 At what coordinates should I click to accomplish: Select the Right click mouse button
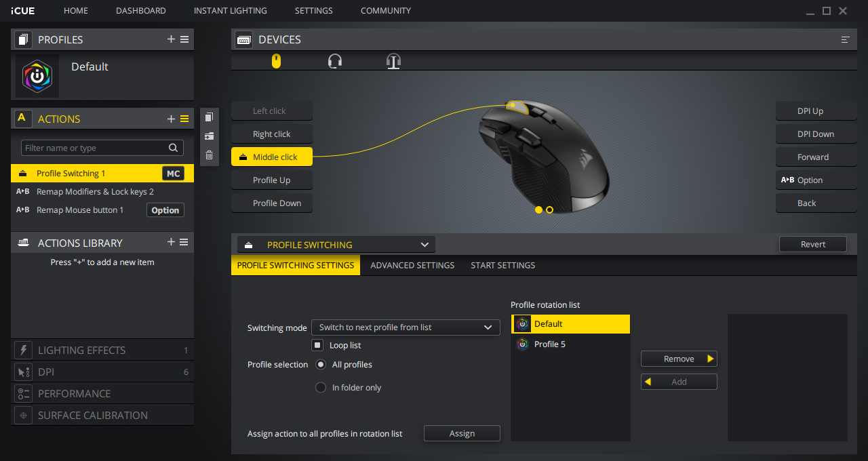point(272,134)
